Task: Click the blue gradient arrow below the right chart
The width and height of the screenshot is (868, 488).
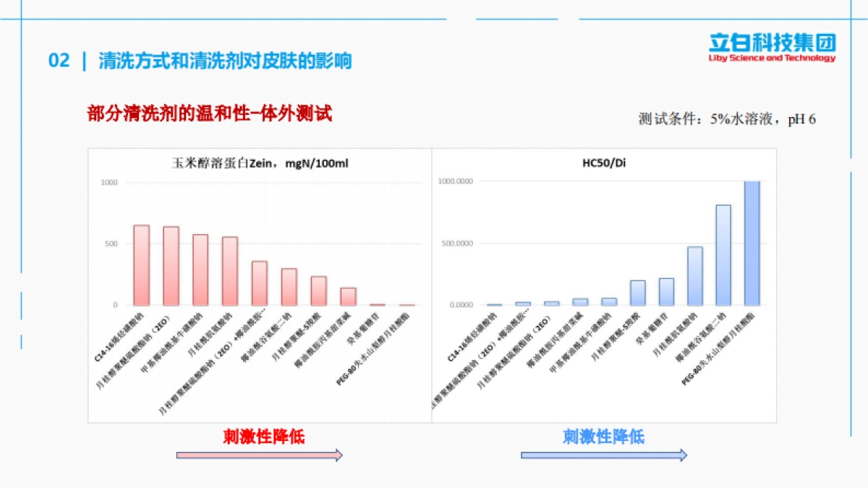Action: click(x=605, y=454)
